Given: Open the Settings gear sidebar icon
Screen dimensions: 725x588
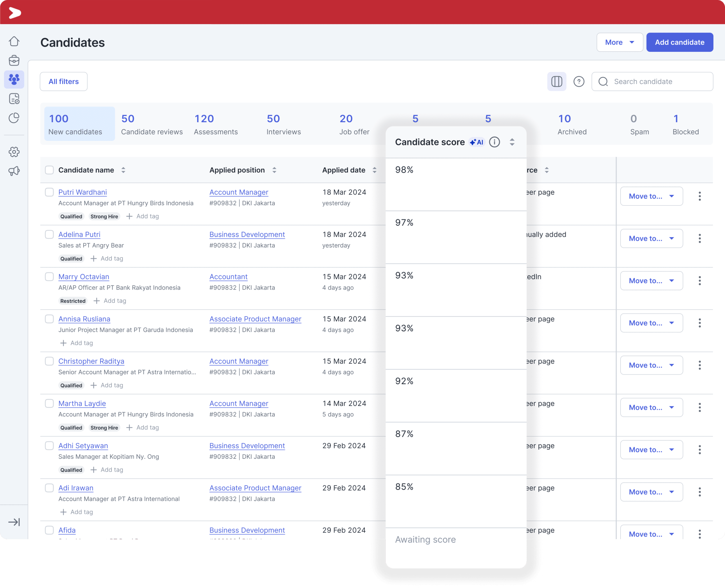Looking at the screenshot, I should (x=14, y=152).
